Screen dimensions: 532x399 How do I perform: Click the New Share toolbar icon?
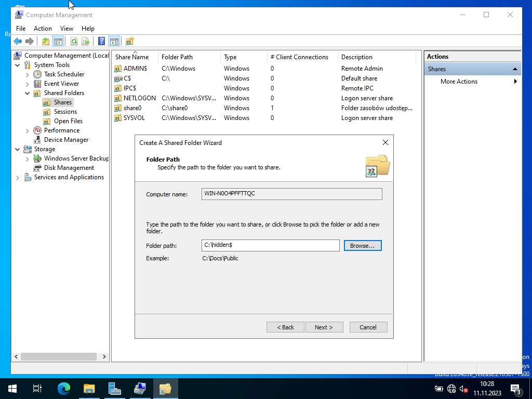(130, 42)
